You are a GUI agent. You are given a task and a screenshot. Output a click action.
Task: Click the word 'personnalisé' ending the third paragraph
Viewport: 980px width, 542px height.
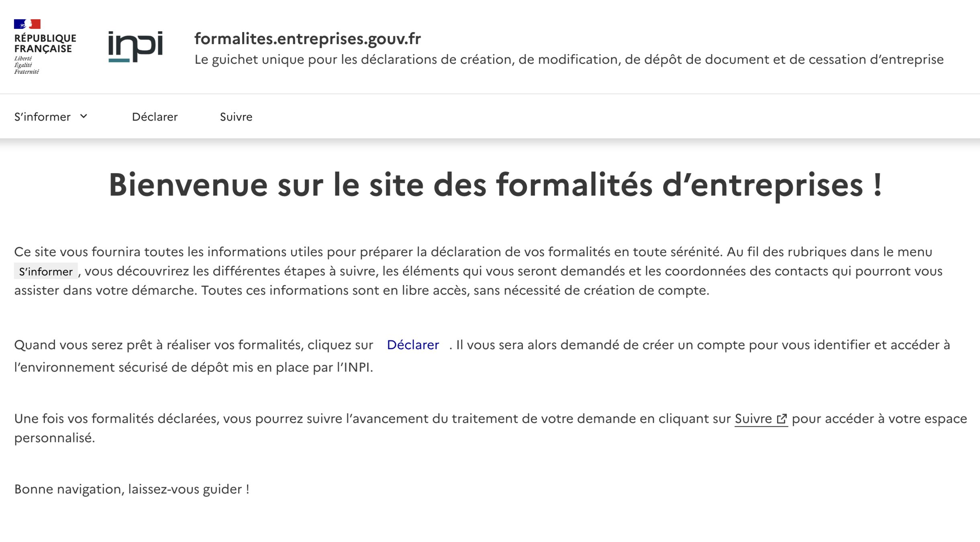click(x=54, y=438)
